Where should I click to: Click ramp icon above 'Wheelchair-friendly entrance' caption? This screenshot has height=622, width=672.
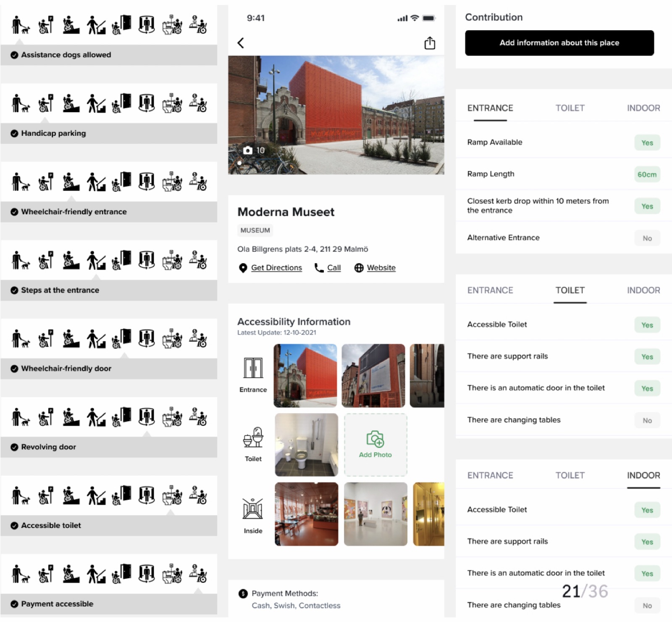click(71, 182)
